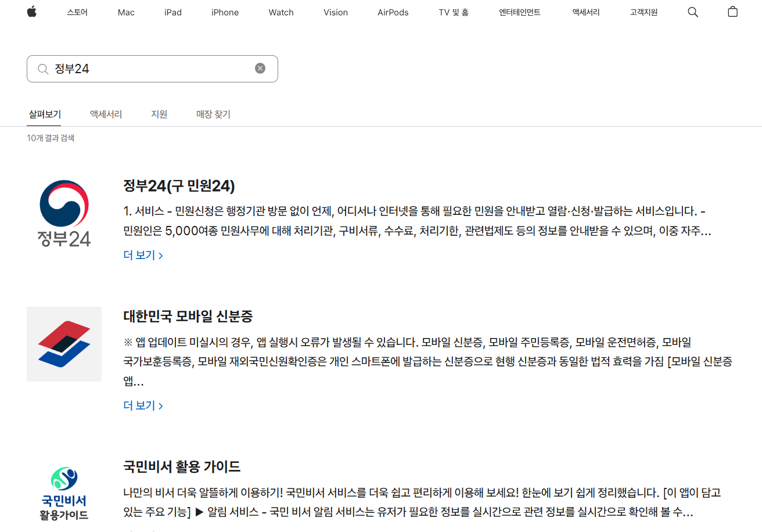
Task: Open the iPhone menu item
Action: (225, 12)
